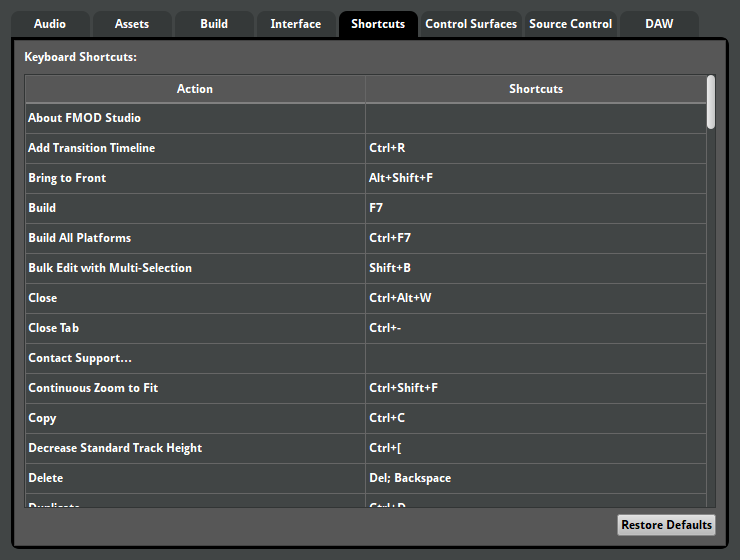Select the Continuous Zoom to Fit action
Image resolution: width=740 pixels, height=560 pixels.
pos(195,388)
